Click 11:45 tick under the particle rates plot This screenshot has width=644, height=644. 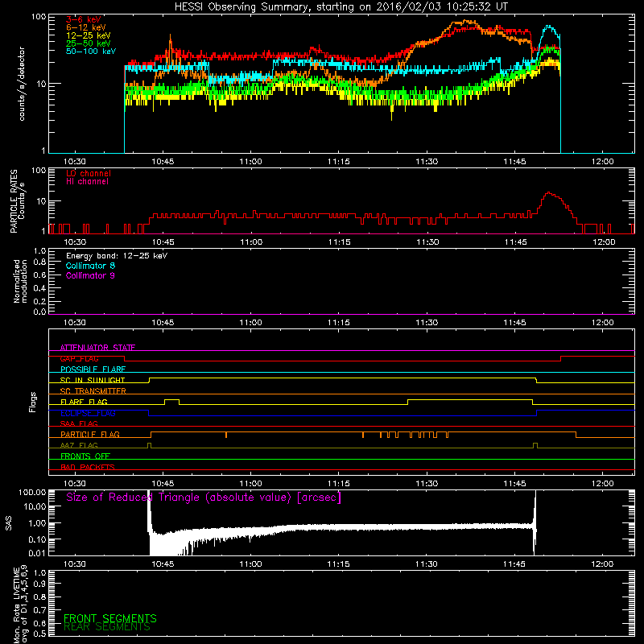click(x=515, y=242)
